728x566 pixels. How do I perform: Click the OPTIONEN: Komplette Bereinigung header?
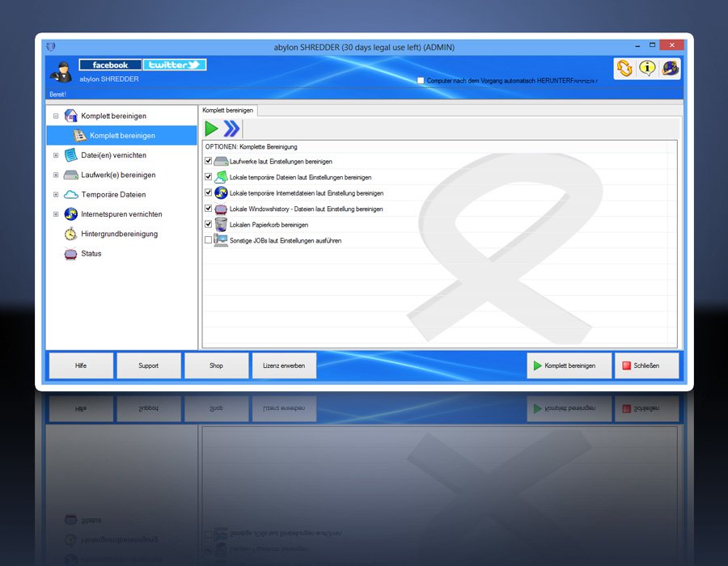252,146
